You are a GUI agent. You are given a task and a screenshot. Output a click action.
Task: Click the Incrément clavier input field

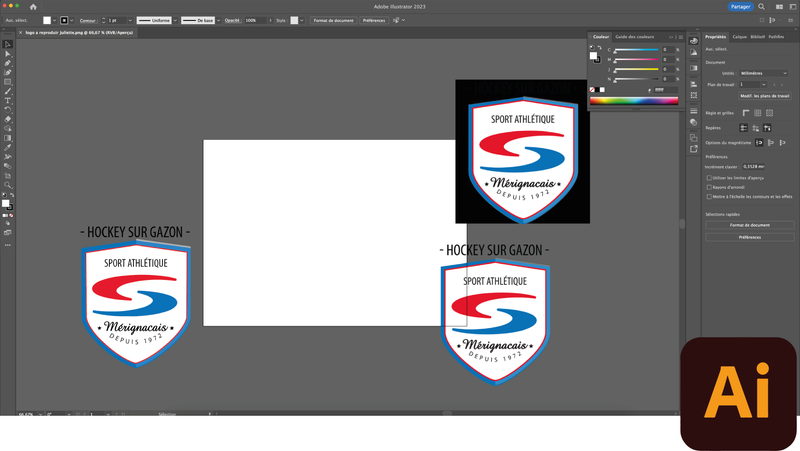point(753,167)
